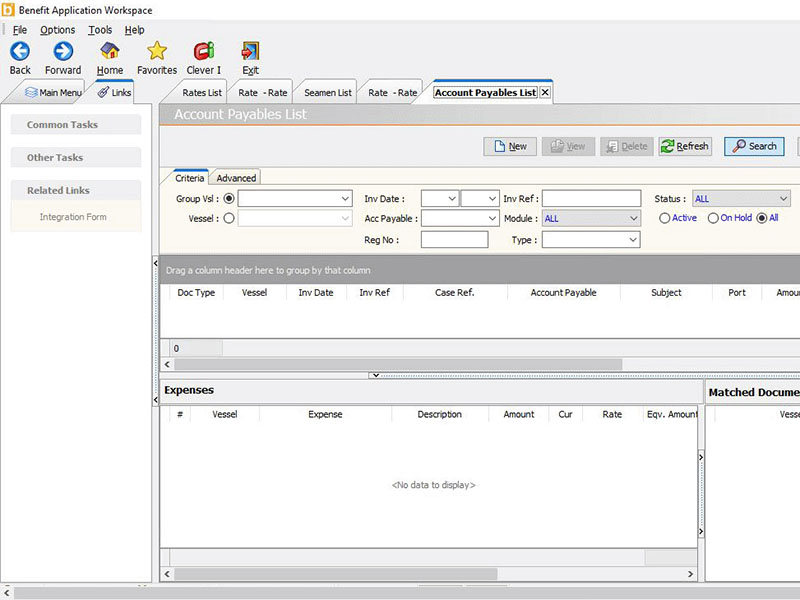Click the Forward navigation arrow icon
This screenshot has height=600, width=800.
pyautogui.click(x=63, y=51)
